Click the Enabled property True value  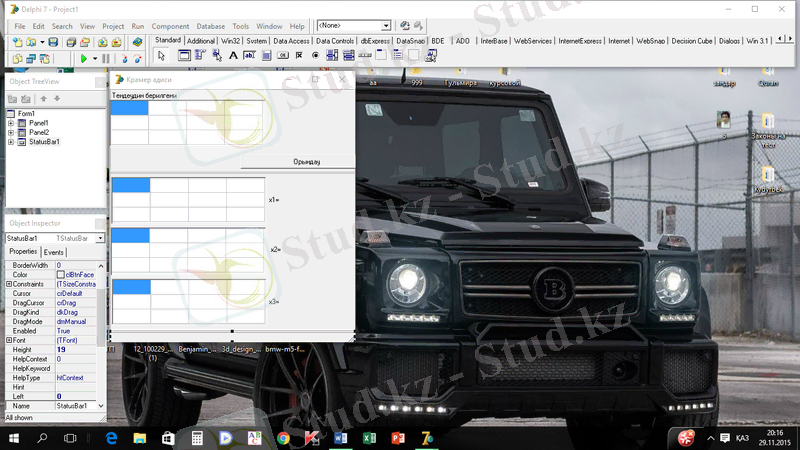(64, 331)
